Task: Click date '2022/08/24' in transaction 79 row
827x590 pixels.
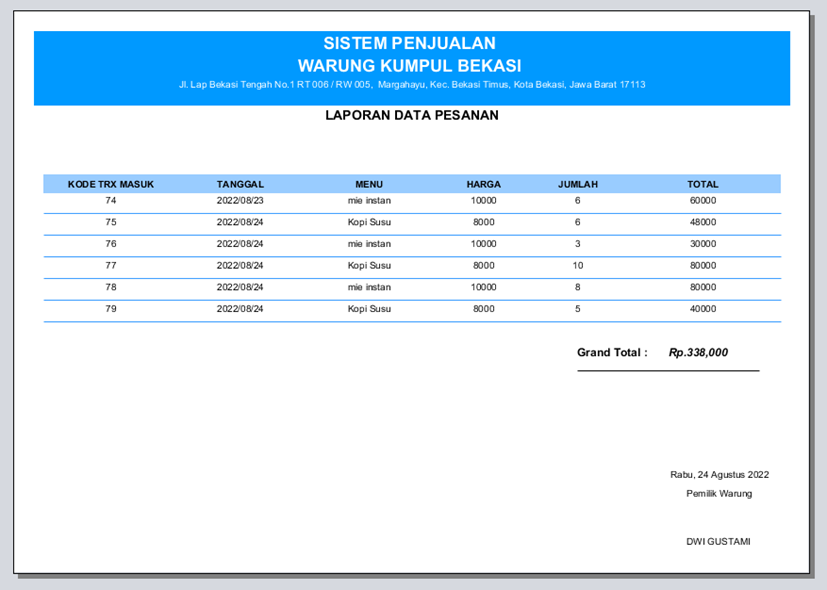Action: pos(240,308)
